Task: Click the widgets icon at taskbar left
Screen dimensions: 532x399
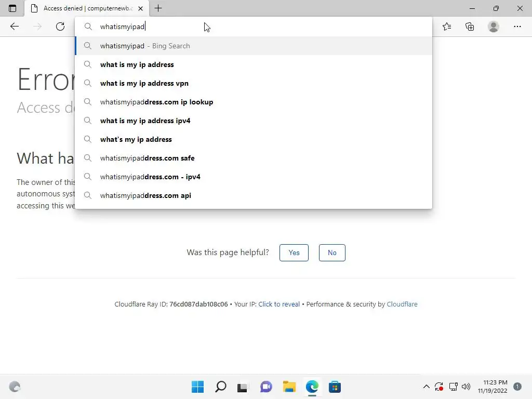Action: (x=15, y=387)
